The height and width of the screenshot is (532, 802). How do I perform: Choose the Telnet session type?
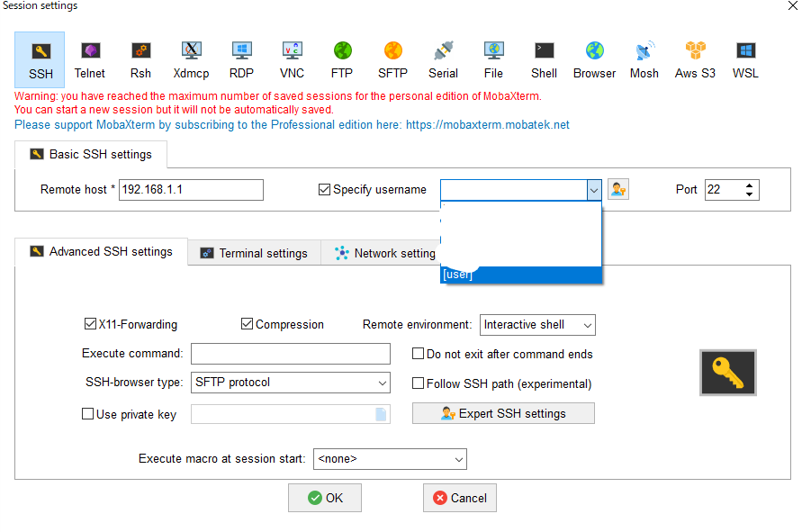[90, 59]
